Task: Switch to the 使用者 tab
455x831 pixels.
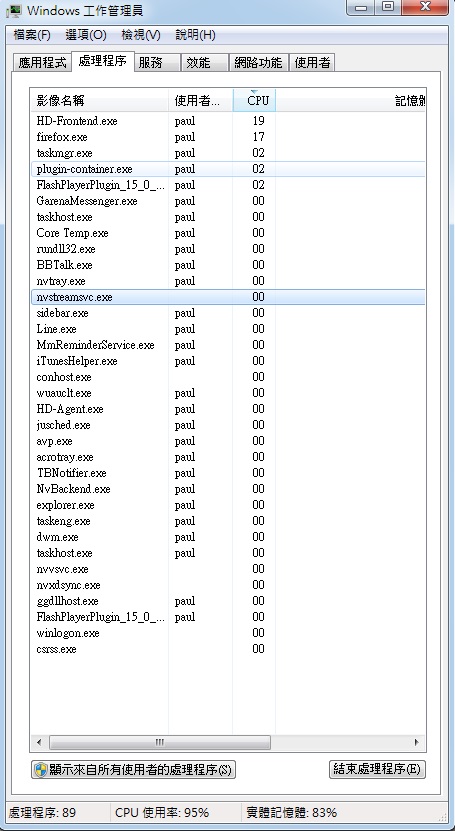Action: click(x=312, y=63)
